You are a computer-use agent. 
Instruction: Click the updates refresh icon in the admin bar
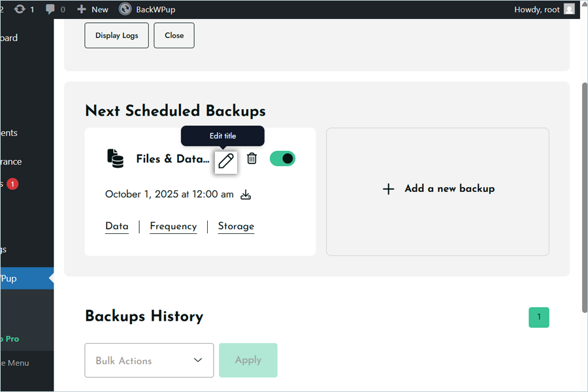click(20, 9)
